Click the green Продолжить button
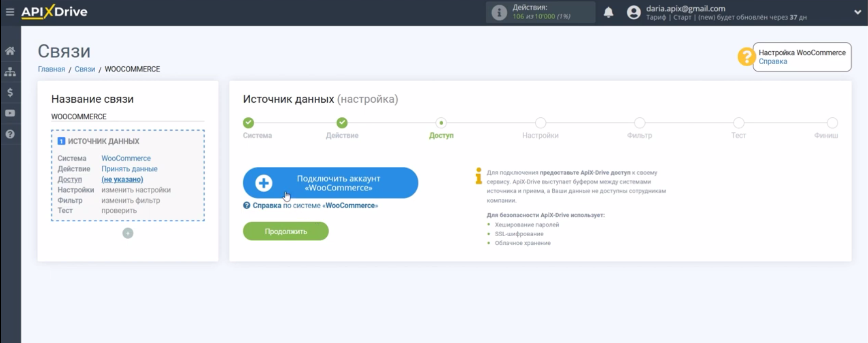 286,231
